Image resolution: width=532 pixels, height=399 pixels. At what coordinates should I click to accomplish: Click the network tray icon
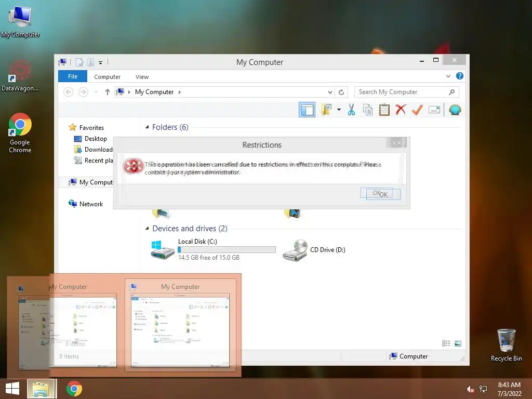point(483,389)
